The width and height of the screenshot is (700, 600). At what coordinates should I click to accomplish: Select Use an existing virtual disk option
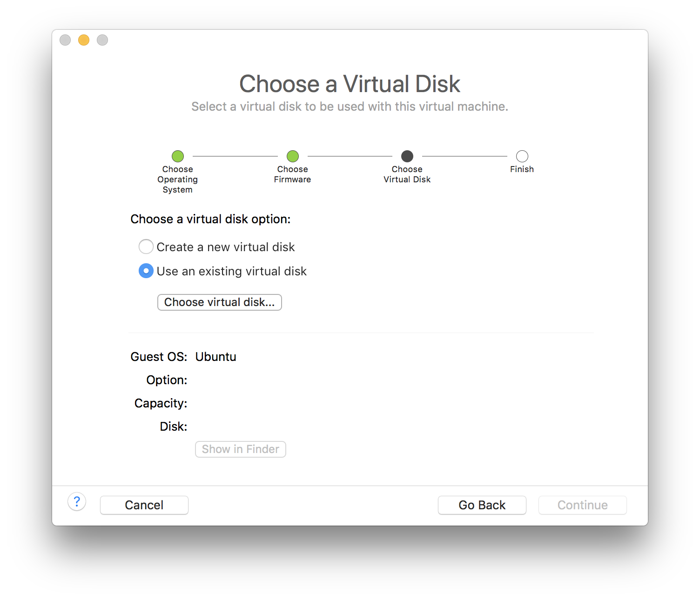146,271
